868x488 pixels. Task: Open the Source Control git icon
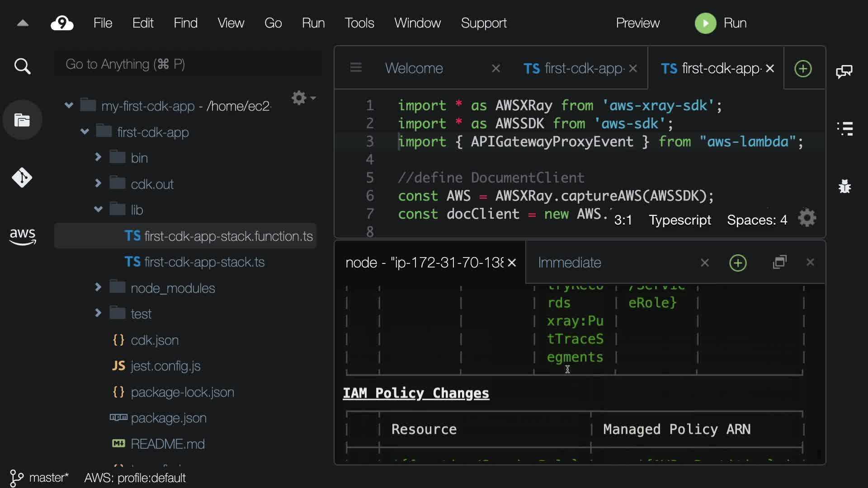[22, 178]
